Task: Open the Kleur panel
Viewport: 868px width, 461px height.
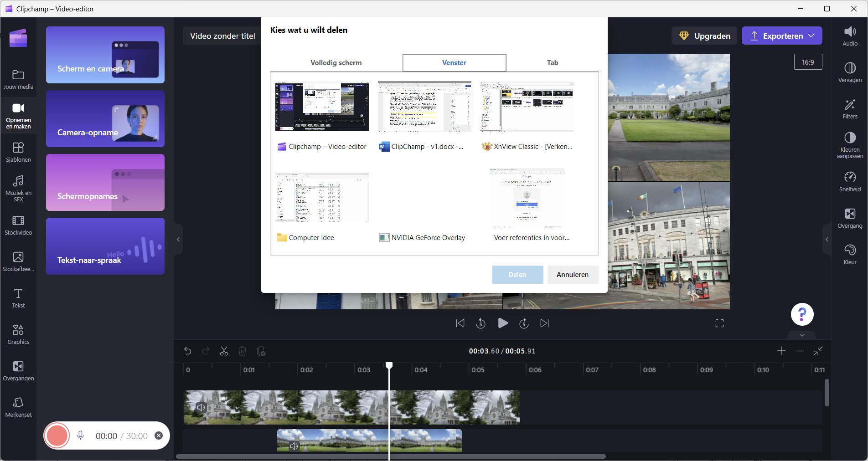Action: pos(850,255)
